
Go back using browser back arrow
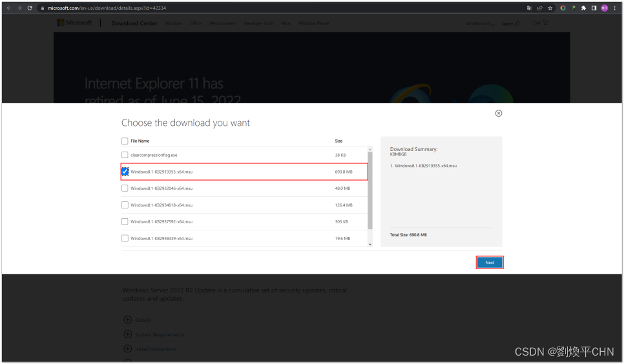pyautogui.click(x=9, y=8)
